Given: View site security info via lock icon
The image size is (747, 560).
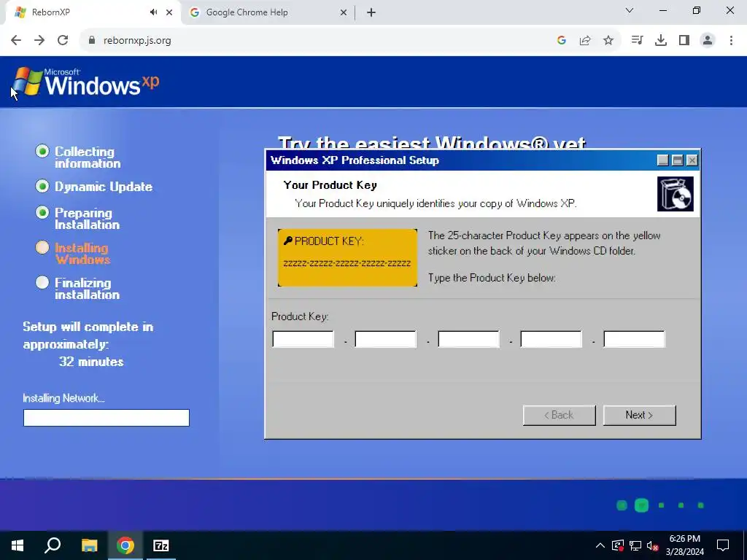Looking at the screenshot, I should tap(92, 41).
